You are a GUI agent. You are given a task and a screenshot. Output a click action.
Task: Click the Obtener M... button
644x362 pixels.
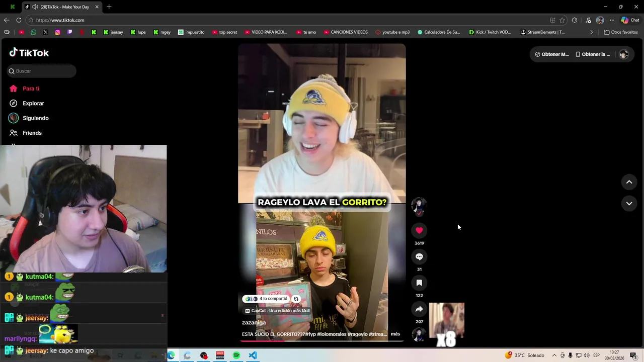tap(551, 54)
